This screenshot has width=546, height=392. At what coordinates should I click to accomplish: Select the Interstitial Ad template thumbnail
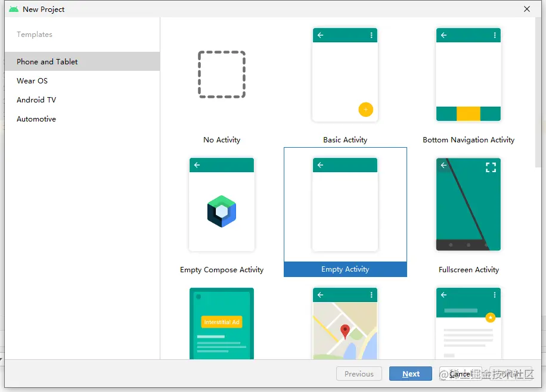[222, 323]
